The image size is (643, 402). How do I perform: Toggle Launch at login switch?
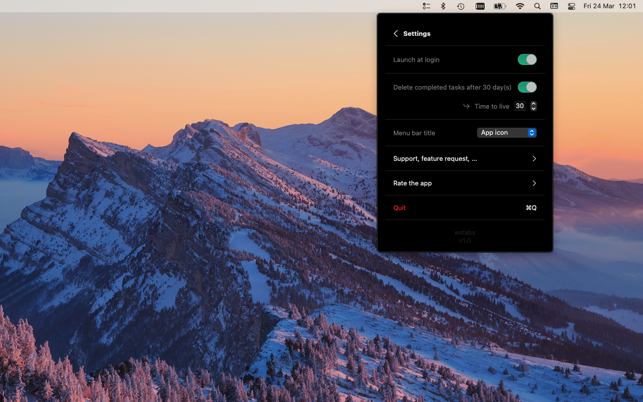[527, 59]
